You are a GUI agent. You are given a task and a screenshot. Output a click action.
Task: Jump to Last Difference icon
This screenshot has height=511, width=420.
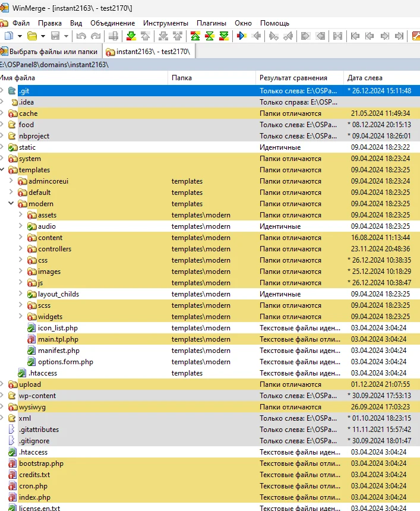(x=224, y=36)
